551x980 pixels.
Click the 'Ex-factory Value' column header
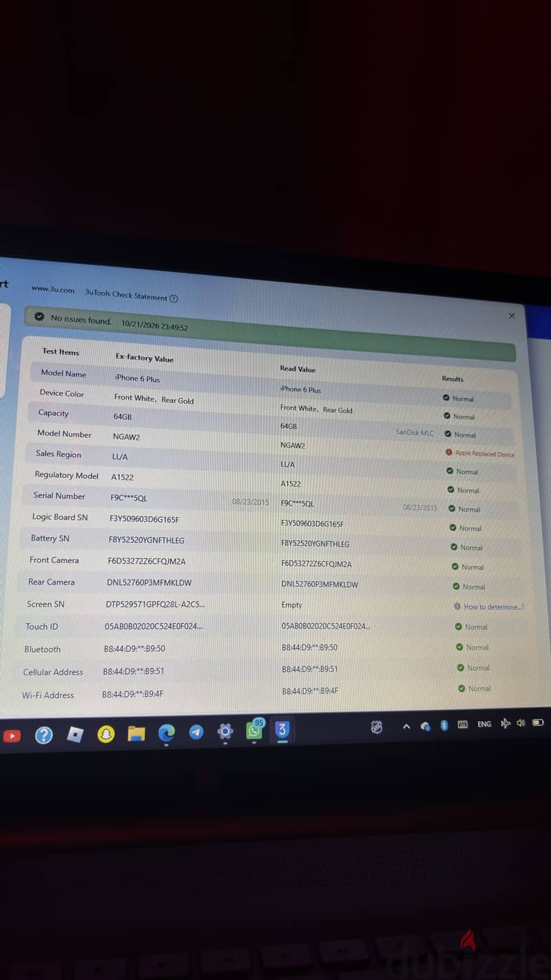(x=145, y=358)
